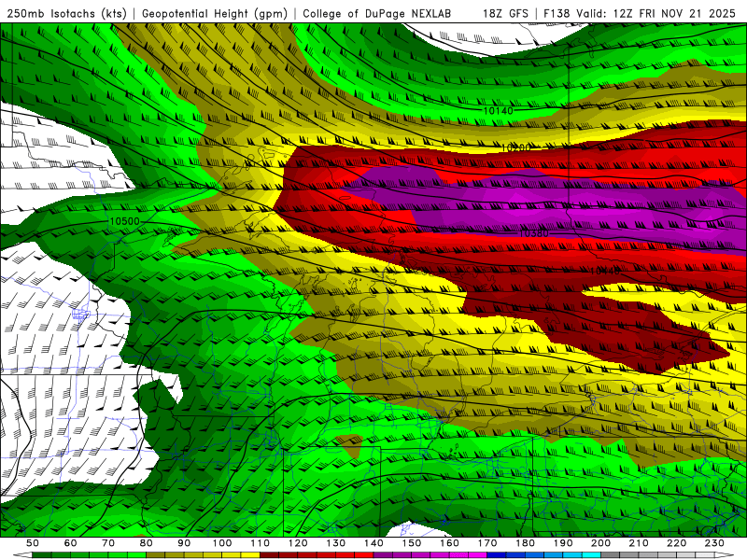Select the 10140 height contour label

(499, 111)
